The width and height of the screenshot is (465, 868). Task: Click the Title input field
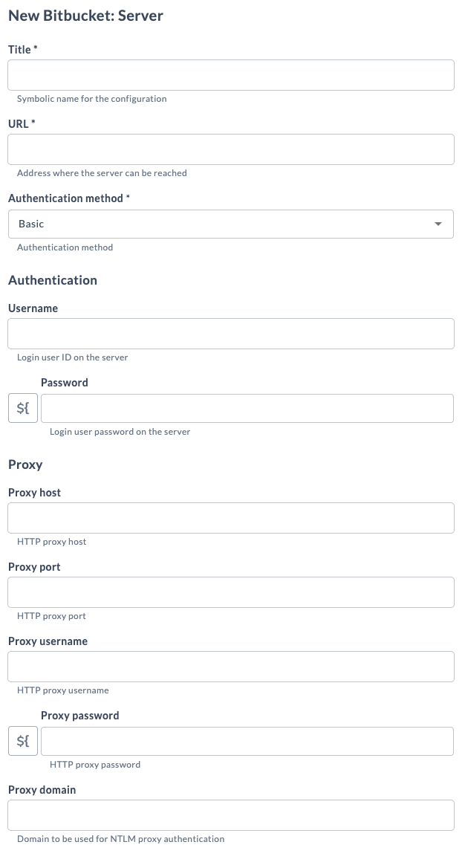point(230,74)
